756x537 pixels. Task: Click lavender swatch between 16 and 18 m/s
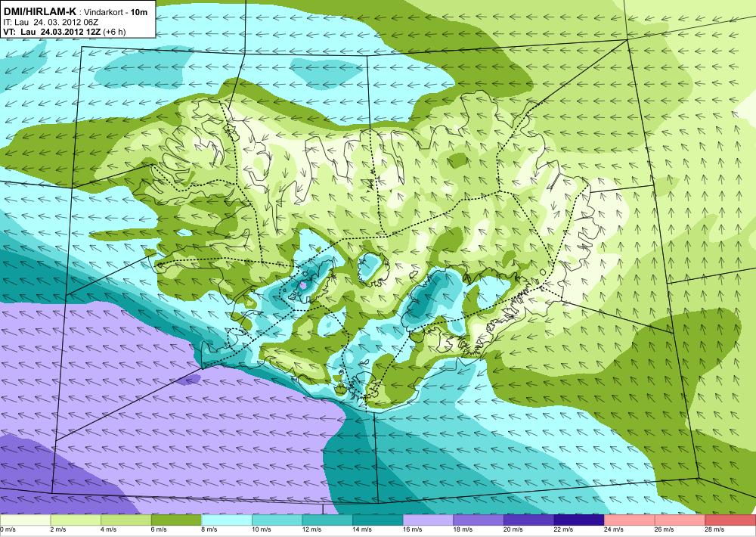pos(428,520)
